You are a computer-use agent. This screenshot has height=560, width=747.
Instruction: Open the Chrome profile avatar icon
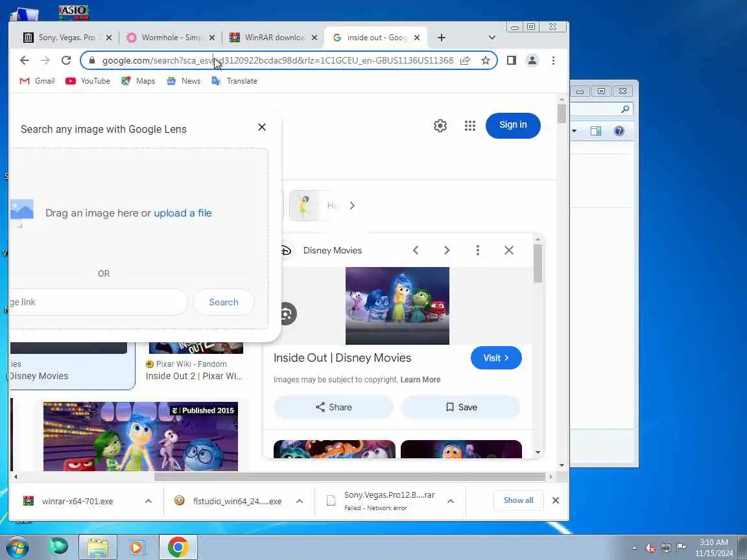point(532,60)
